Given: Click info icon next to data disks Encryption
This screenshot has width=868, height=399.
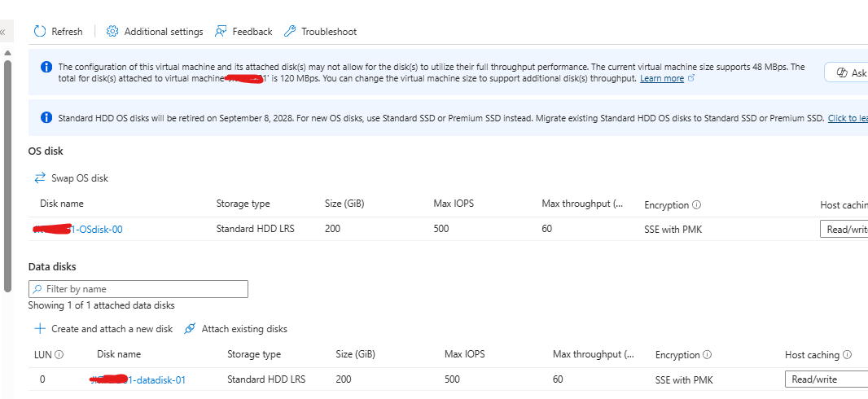Looking at the screenshot, I should tap(707, 355).
